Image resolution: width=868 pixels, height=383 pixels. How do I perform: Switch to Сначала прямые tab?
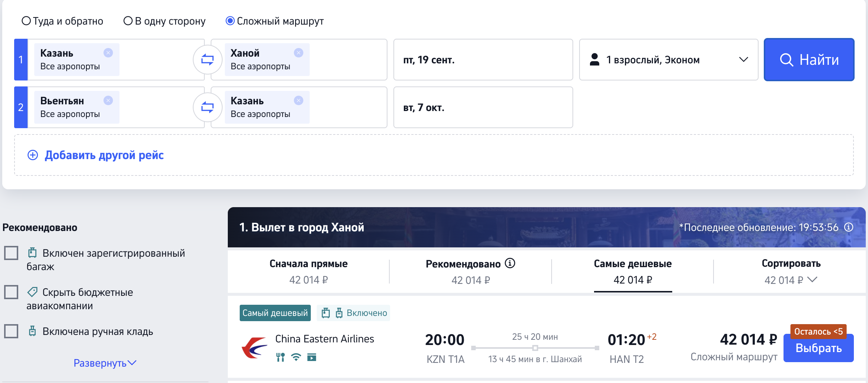click(x=309, y=272)
